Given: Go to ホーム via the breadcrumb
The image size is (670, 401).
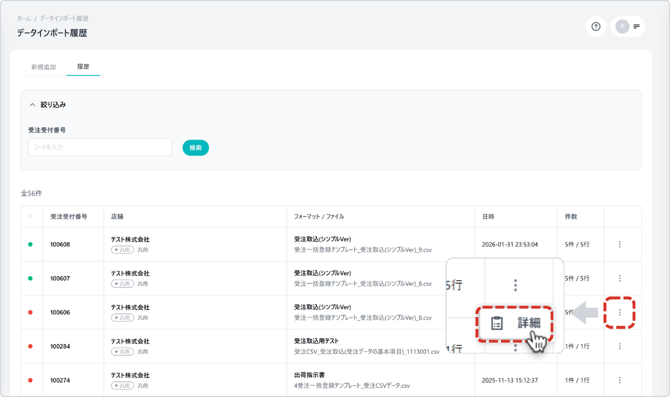Looking at the screenshot, I should coord(23,18).
